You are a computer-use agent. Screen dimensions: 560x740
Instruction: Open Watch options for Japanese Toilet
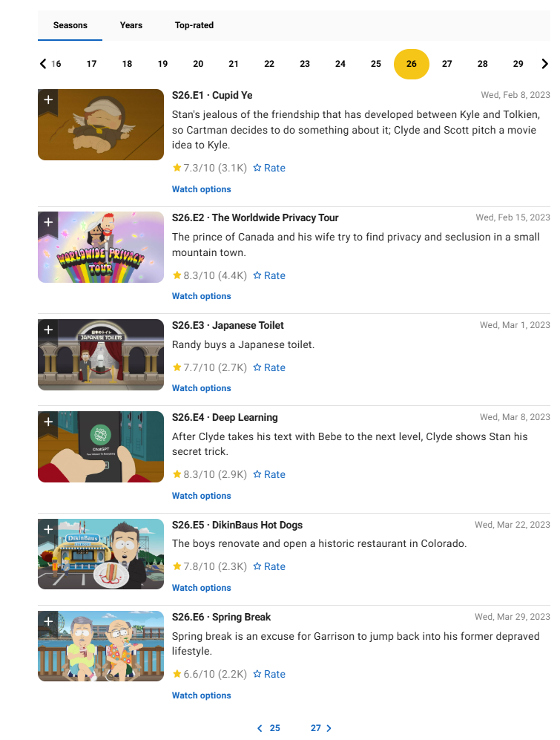202,388
